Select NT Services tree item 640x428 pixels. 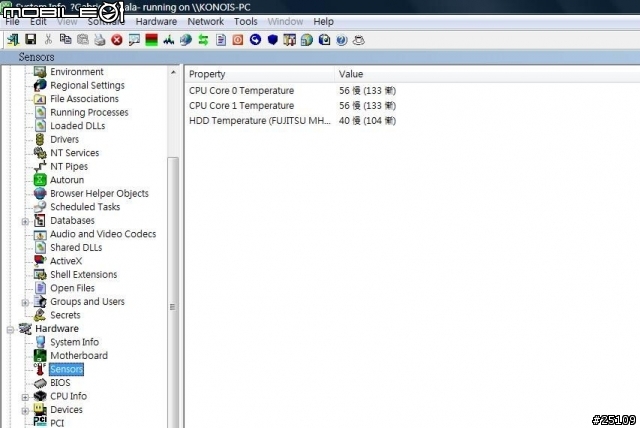click(75, 153)
